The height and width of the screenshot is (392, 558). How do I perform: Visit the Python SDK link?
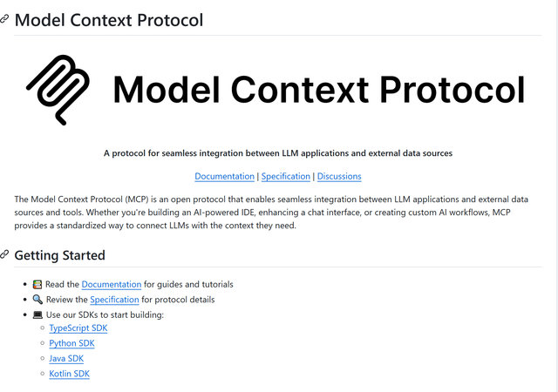(x=71, y=343)
